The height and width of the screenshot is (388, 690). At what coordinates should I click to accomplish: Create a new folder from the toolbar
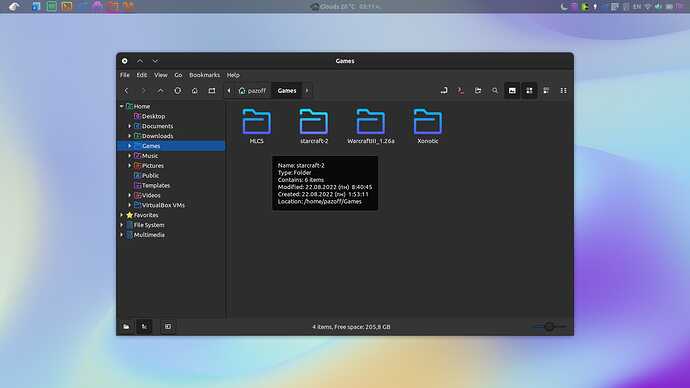(x=478, y=91)
